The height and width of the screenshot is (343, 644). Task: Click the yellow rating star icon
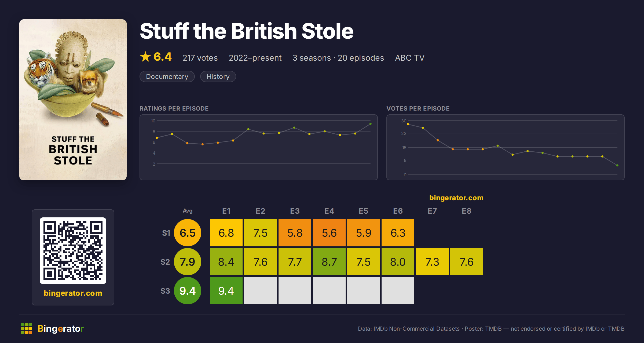click(145, 57)
